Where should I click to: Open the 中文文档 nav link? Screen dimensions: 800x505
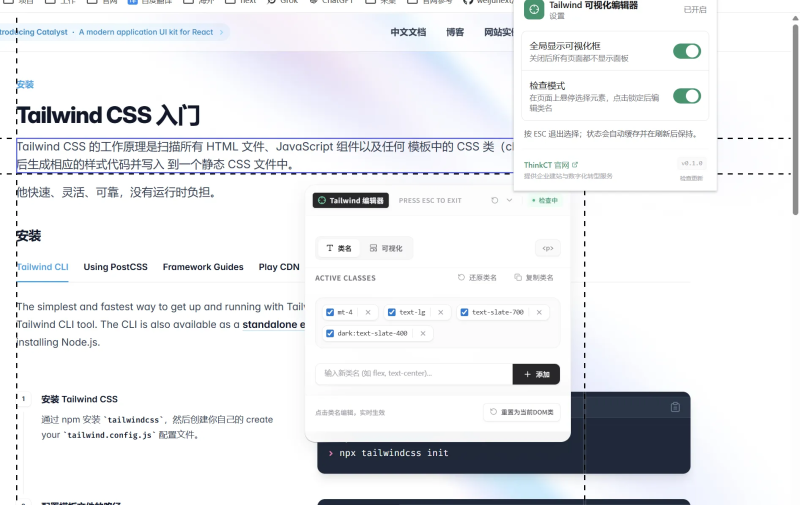[x=408, y=32]
